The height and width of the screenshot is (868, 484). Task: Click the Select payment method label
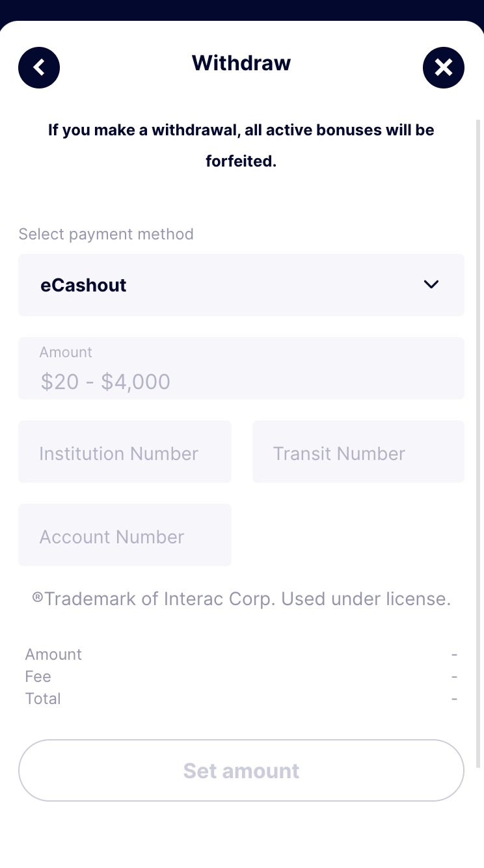[x=106, y=234]
